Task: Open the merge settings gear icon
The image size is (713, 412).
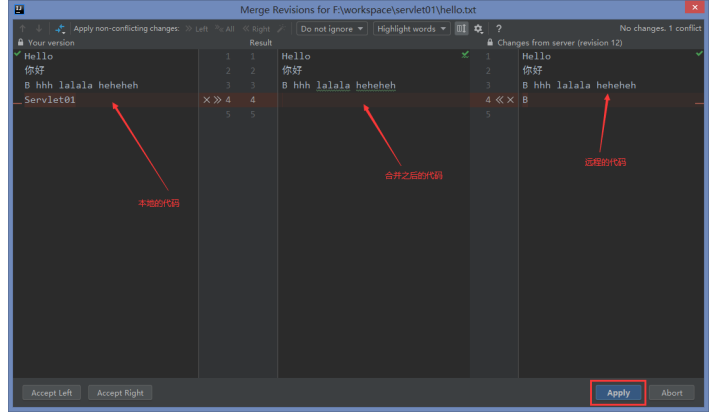Action: click(x=478, y=29)
